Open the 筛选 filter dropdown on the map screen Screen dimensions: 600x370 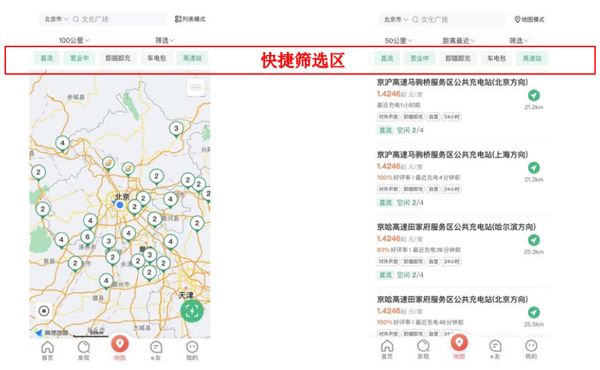pos(165,40)
